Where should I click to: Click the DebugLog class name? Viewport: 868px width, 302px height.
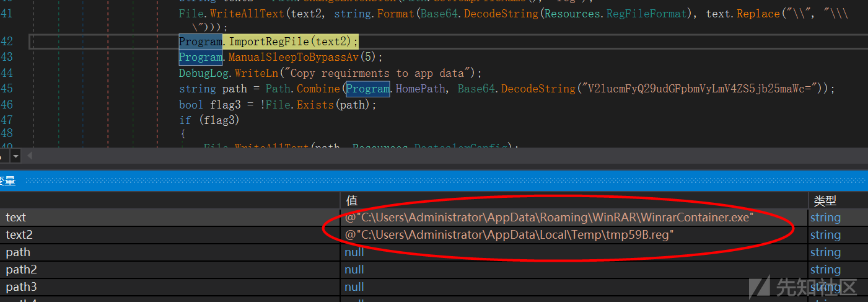(x=203, y=73)
